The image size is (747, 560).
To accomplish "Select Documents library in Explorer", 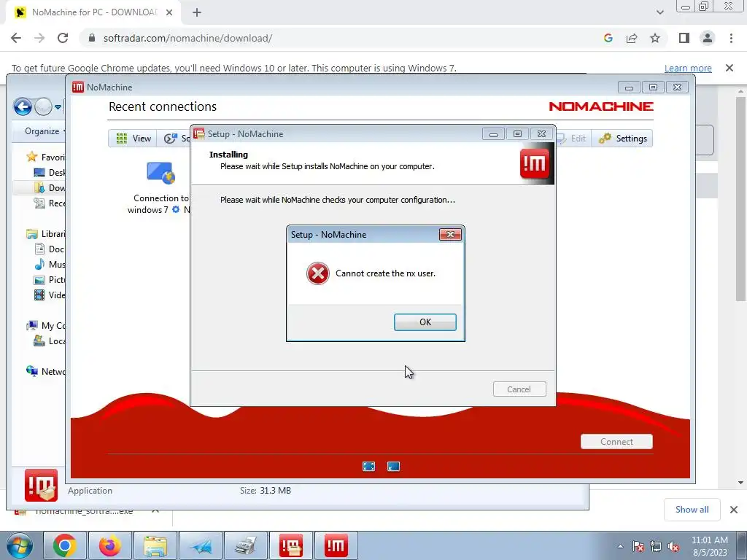I will click(50, 249).
